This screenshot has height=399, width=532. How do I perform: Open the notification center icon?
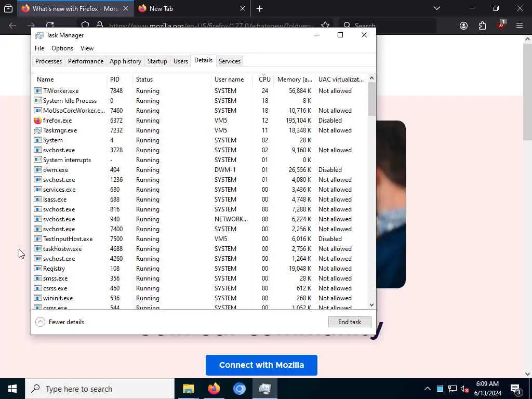pyautogui.click(x=515, y=389)
